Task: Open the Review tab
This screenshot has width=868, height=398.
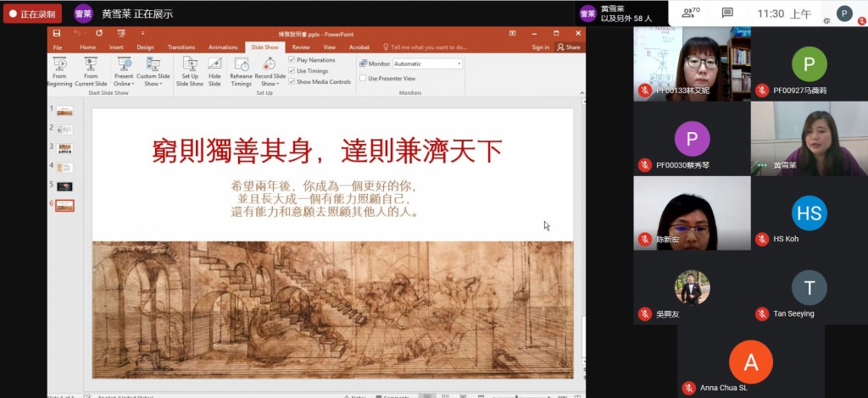Action: tap(301, 47)
